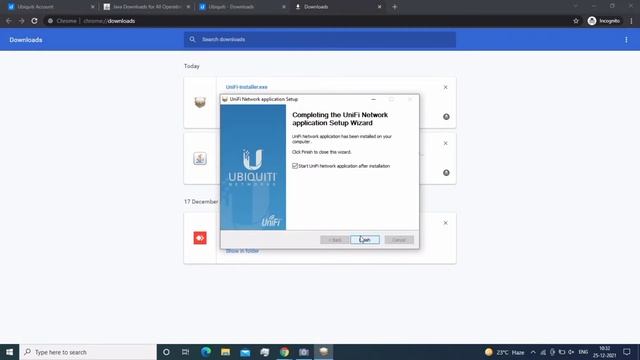Switch to the Java Downloads tab

(x=146, y=7)
